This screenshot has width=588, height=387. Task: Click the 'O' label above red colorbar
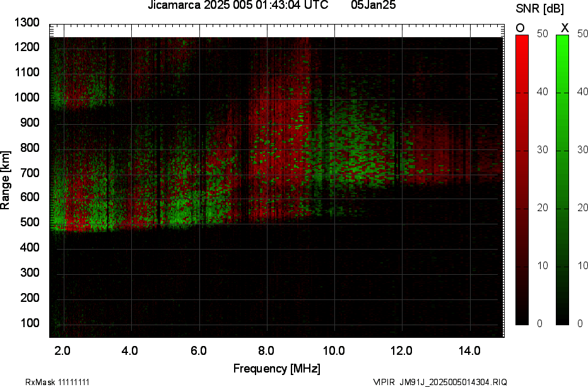click(x=520, y=28)
